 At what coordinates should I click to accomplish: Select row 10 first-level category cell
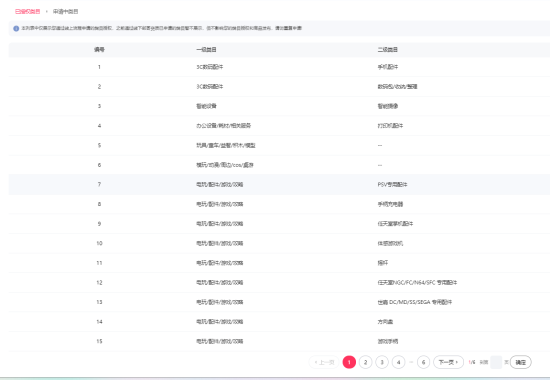pos(220,243)
